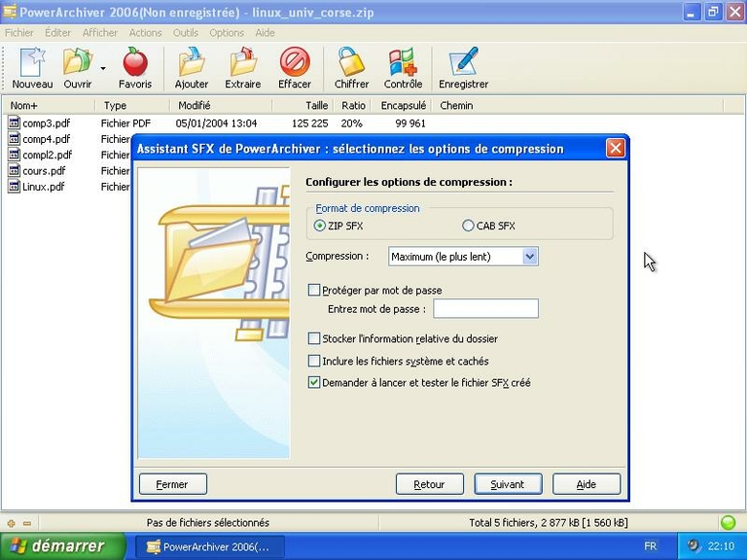Open the Afficher menu
Image resolution: width=747 pixels, height=560 pixels.
(x=99, y=33)
